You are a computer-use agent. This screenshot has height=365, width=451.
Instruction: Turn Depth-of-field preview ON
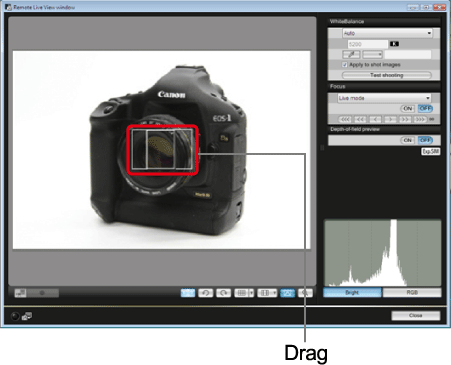coord(407,140)
